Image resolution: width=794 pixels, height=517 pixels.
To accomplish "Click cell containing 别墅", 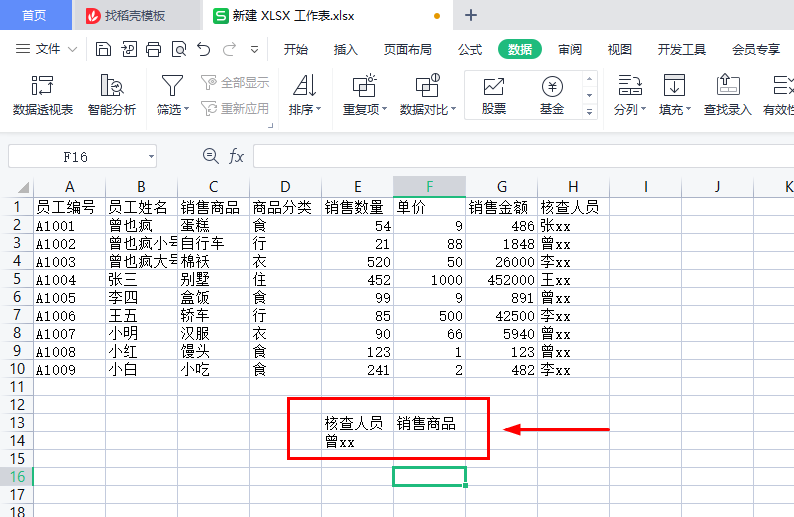I will [213, 280].
